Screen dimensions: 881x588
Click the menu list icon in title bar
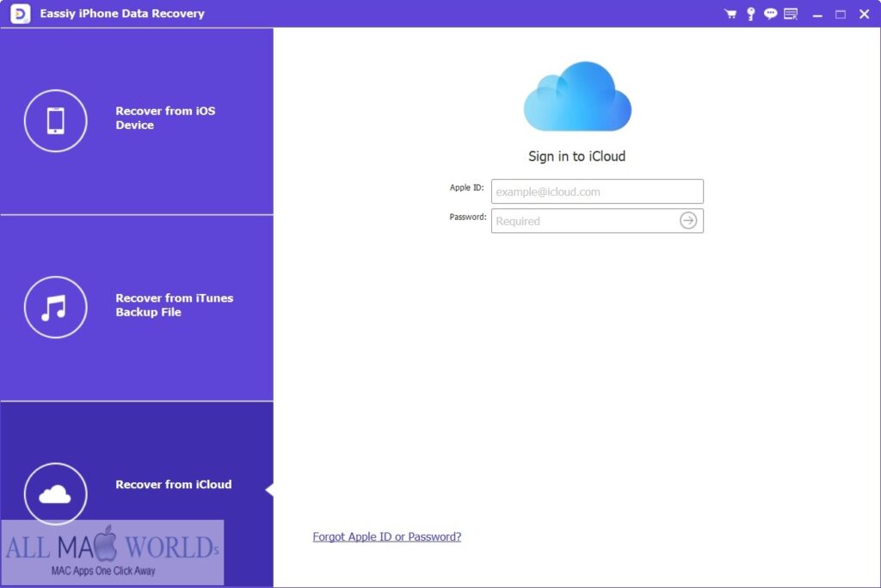(x=791, y=14)
